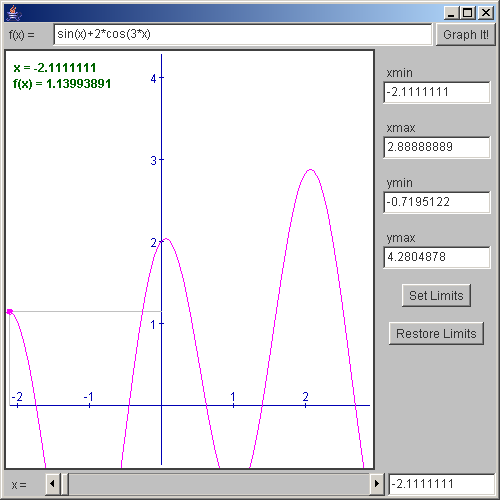Click the scrollbar right arrow button
500x500 pixels.
[377, 483]
